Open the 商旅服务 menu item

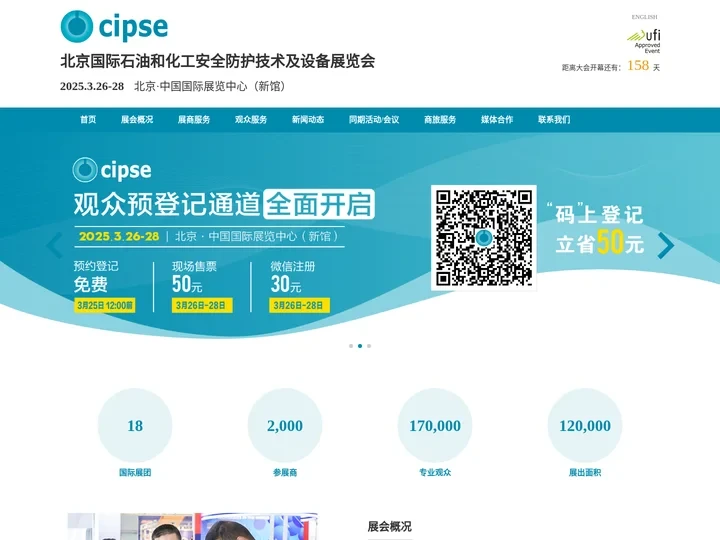tap(440, 120)
